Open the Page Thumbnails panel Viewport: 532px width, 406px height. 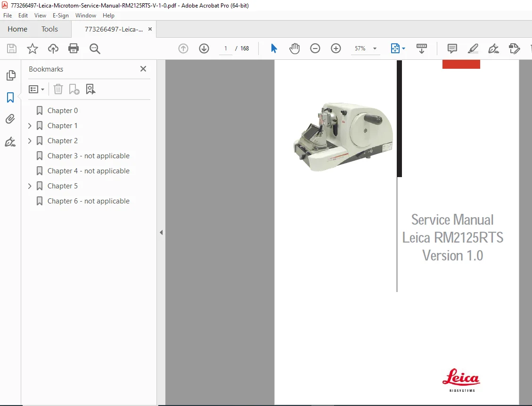(11, 75)
